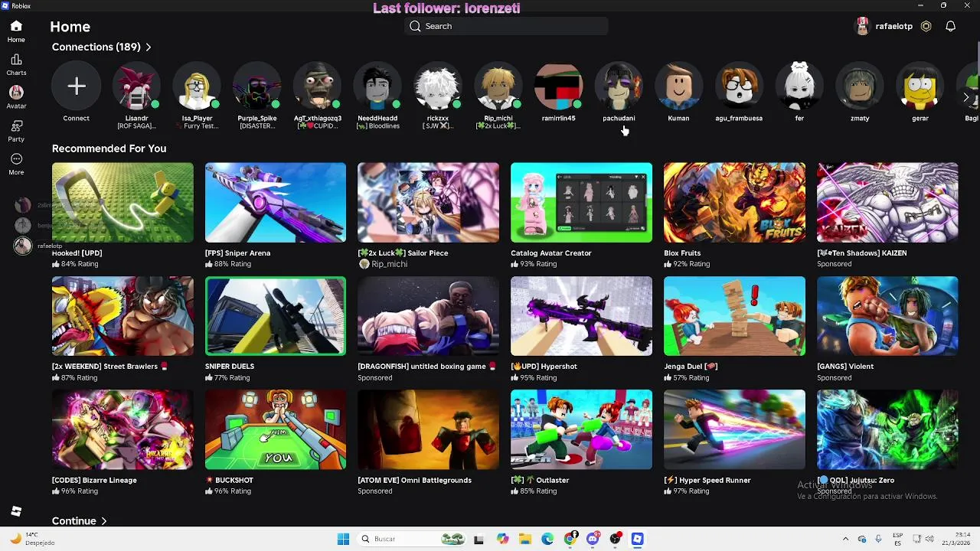Screen dimensions: 980x551
Task: Click the rafaelotp profile avatar at the top right
Action: [x=863, y=26]
